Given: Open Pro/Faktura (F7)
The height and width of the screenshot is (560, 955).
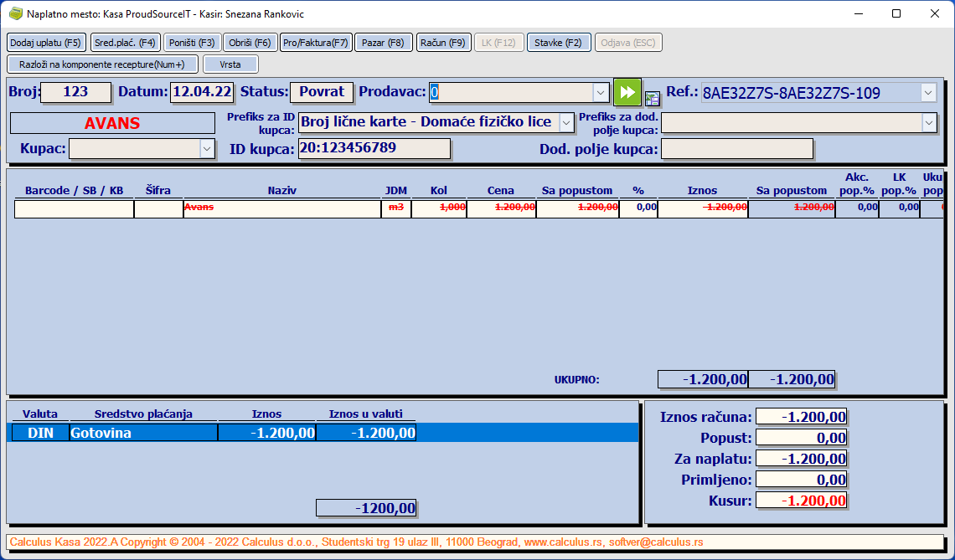Looking at the screenshot, I should [x=315, y=43].
